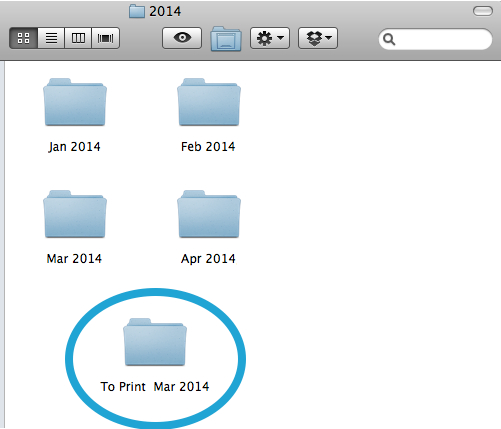The width and height of the screenshot is (501, 429).
Task: Click the folder icon in toolbar
Action: tap(226, 39)
